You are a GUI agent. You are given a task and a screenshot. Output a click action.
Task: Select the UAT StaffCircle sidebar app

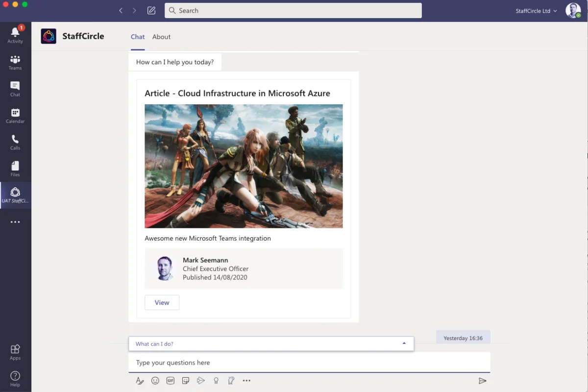[16, 196]
